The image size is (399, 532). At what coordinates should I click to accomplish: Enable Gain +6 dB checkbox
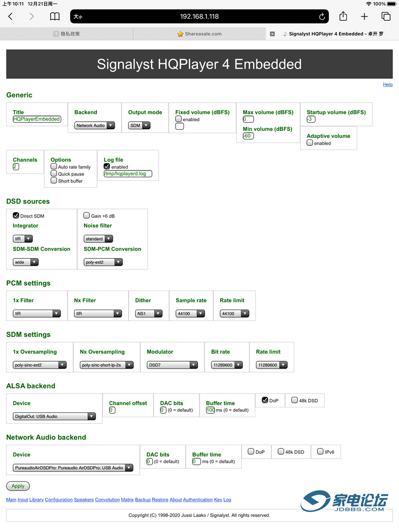coord(87,215)
